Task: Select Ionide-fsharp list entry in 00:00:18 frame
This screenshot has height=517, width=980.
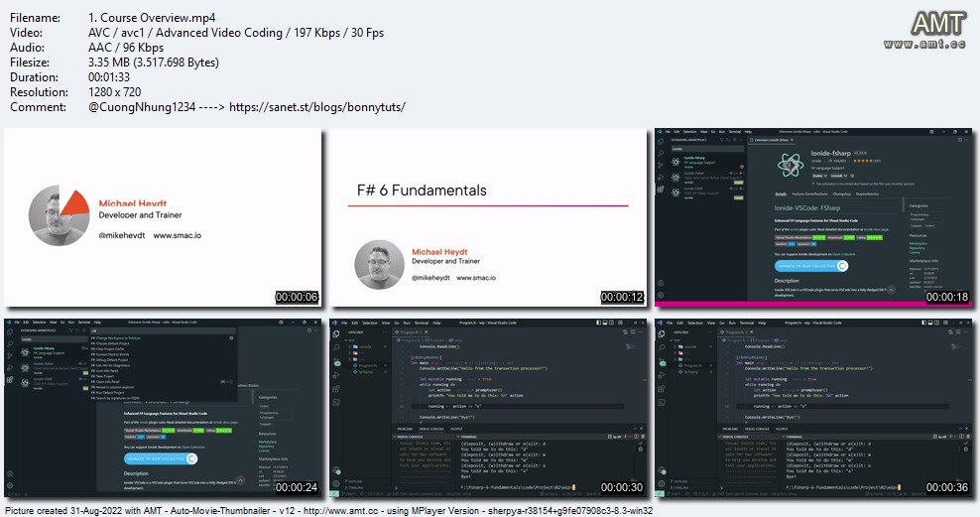Action: [706, 162]
